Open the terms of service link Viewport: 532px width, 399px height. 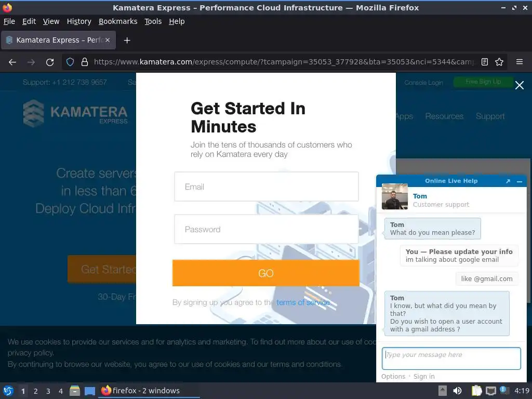point(303,302)
